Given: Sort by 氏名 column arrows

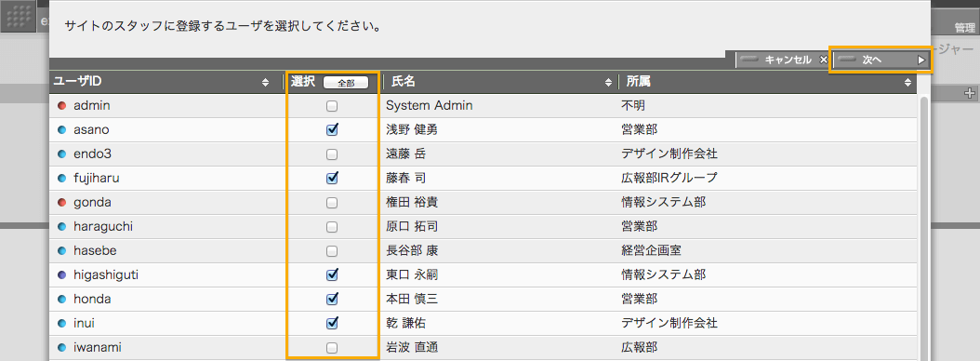Looking at the screenshot, I should coord(608,82).
